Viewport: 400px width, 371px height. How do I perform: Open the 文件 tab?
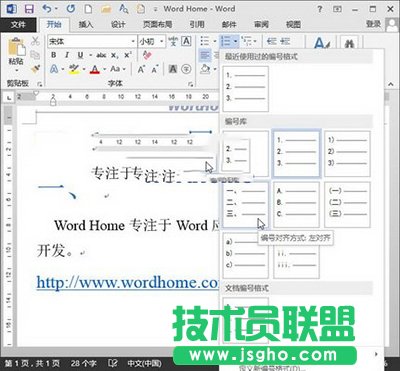[x=18, y=24]
